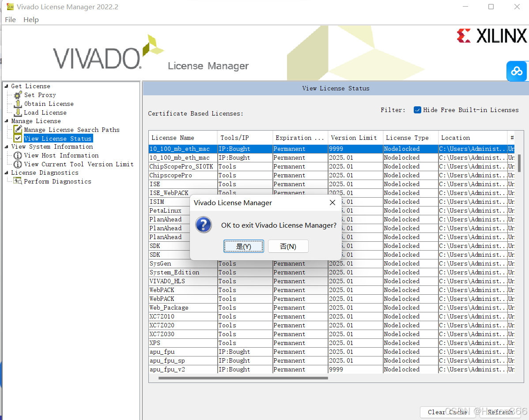Select the ChipscopePro license row
The width and height of the screenshot is (529, 420).
332,175
